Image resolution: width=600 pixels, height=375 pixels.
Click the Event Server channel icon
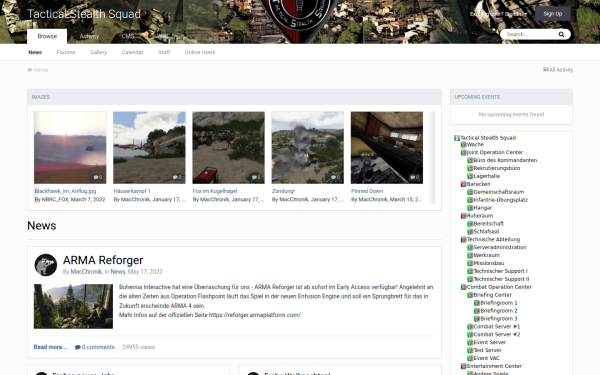point(470,342)
